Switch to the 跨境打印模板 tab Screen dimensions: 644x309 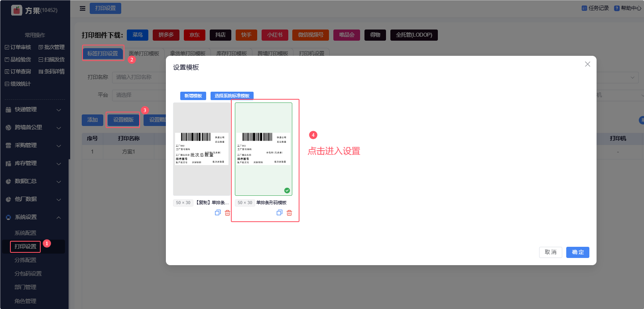click(x=273, y=53)
